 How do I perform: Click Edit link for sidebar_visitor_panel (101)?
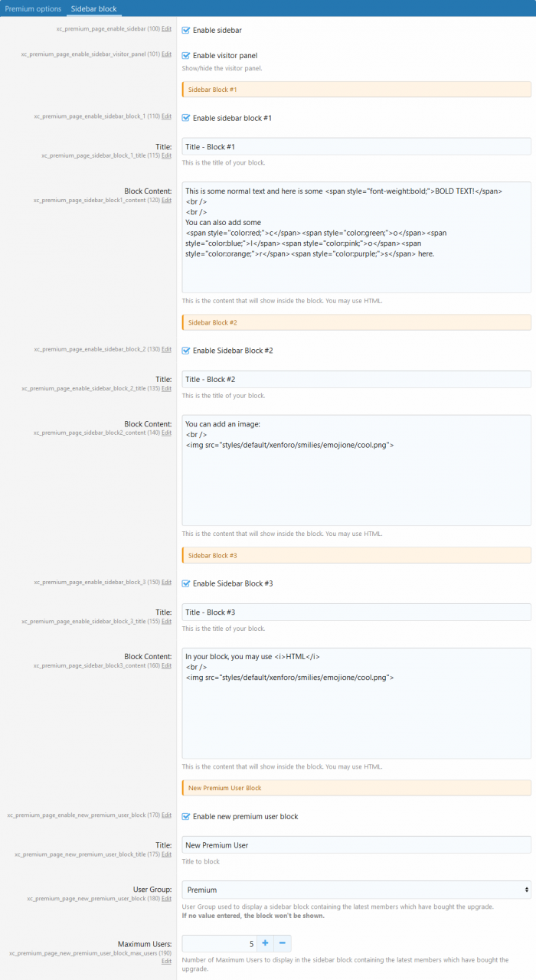coord(166,54)
